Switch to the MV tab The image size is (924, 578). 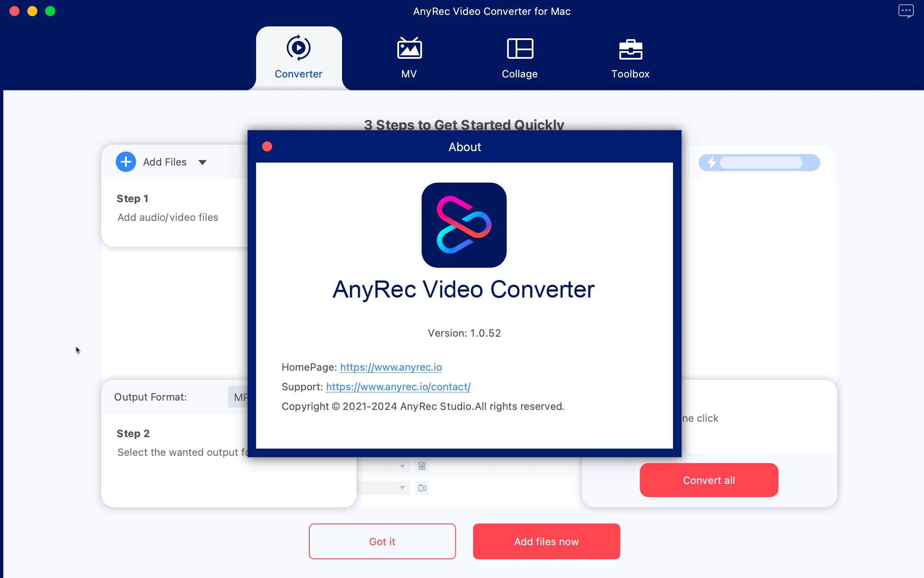(x=409, y=57)
